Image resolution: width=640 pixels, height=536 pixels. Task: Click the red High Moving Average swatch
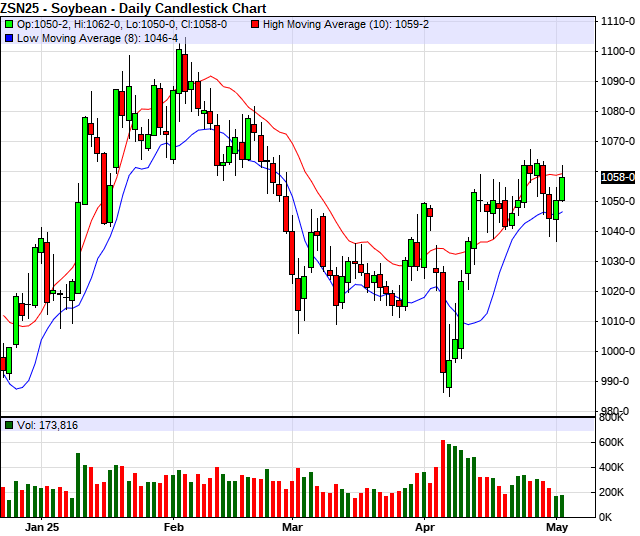(255, 23)
